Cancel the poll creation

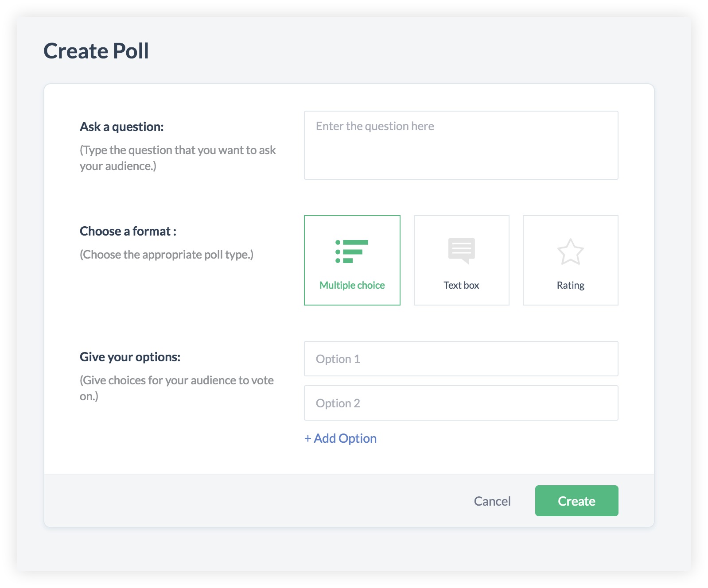point(492,501)
